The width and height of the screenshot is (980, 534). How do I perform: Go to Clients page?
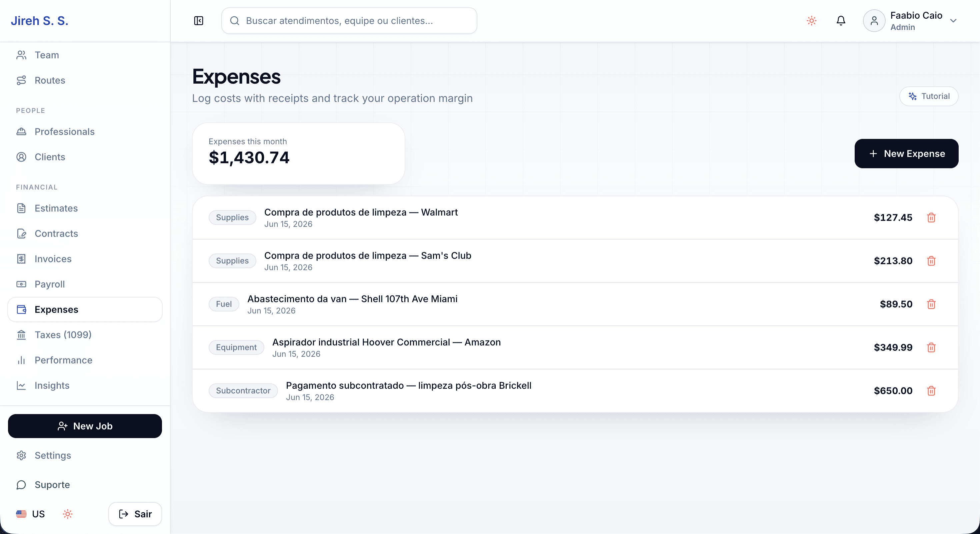(85, 157)
